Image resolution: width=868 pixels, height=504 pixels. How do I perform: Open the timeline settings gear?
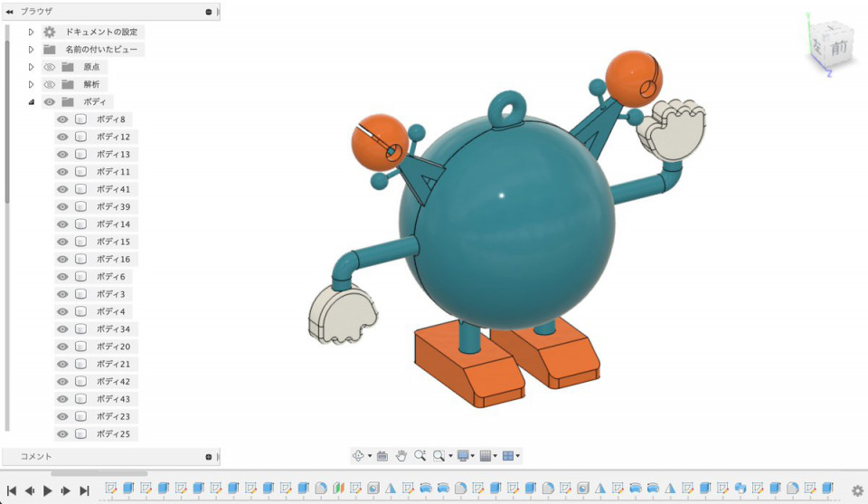(857, 490)
